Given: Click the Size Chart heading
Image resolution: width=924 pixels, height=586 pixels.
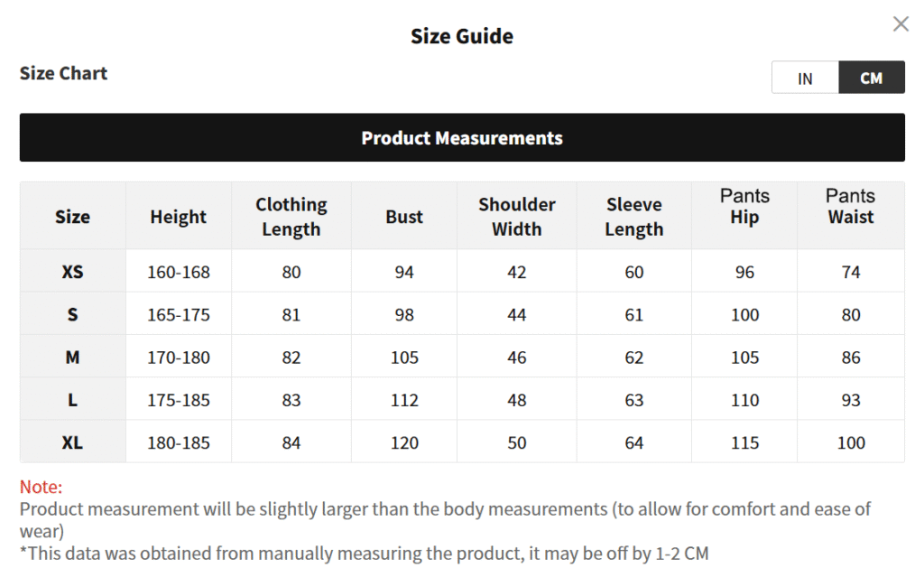Looking at the screenshot, I should (x=63, y=74).
